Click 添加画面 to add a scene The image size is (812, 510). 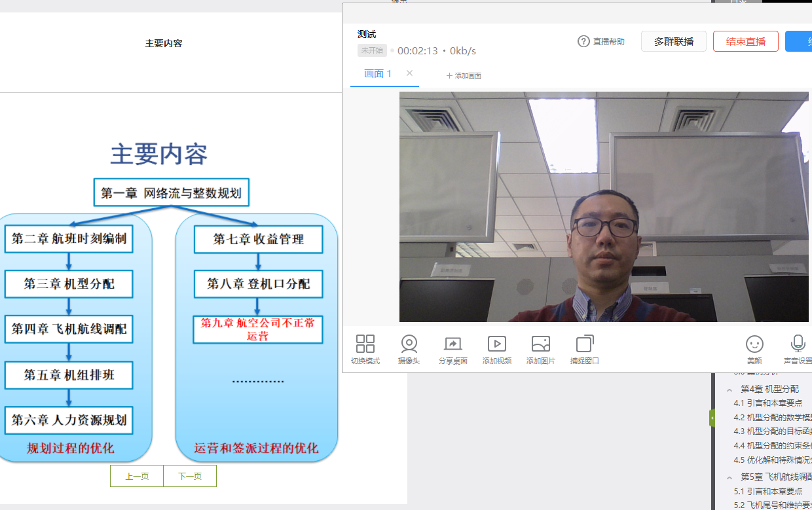pyautogui.click(x=464, y=76)
